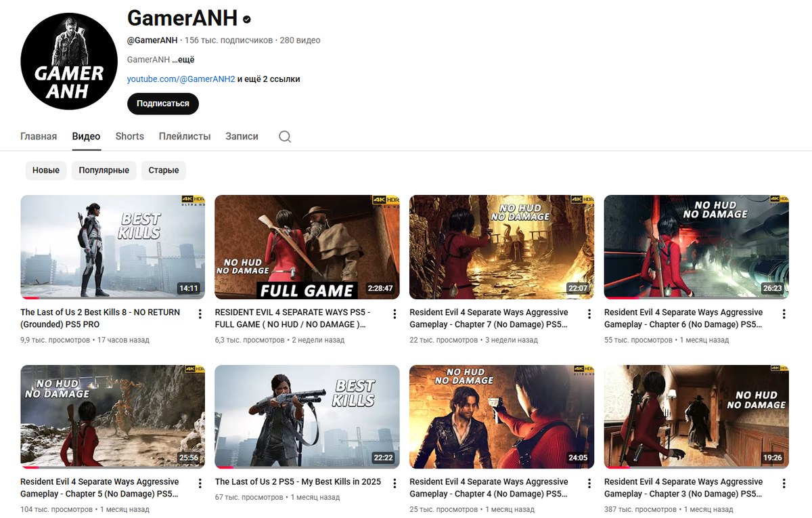Sort videos by Старые chip
Image resolution: width=812 pixels, height=518 pixels.
click(x=164, y=170)
